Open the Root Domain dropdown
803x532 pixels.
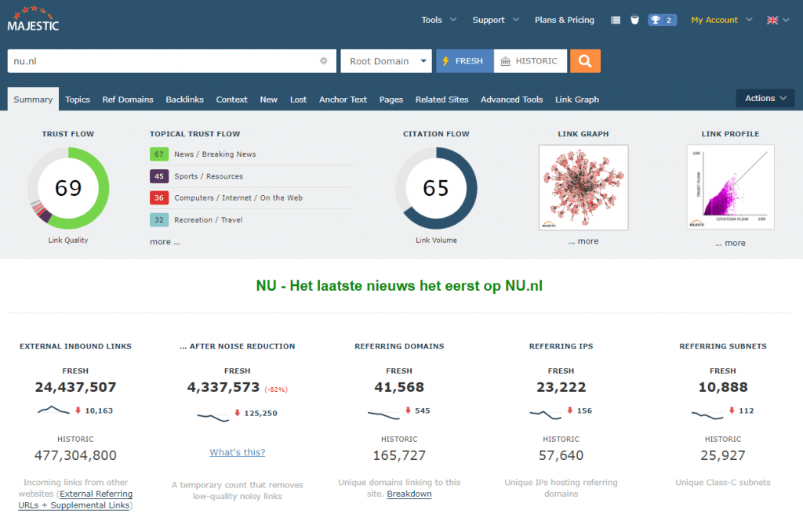pyautogui.click(x=386, y=61)
